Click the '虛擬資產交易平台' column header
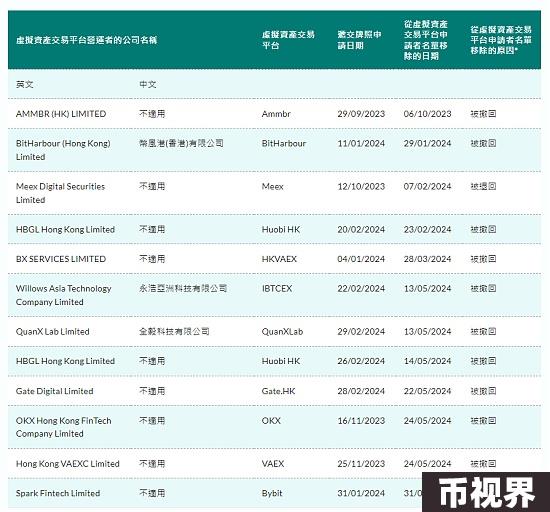Image resolution: width=550 pixels, height=512 pixels. [288, 40]
